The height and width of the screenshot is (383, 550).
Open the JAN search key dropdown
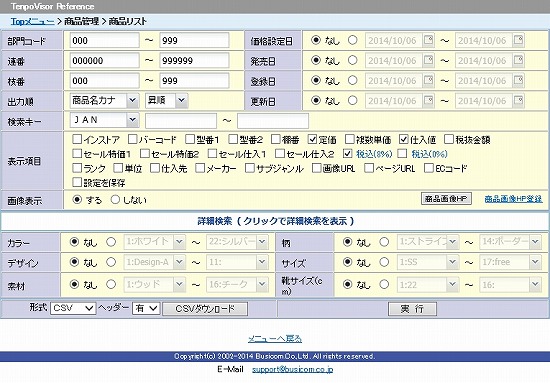click(104, 120)
